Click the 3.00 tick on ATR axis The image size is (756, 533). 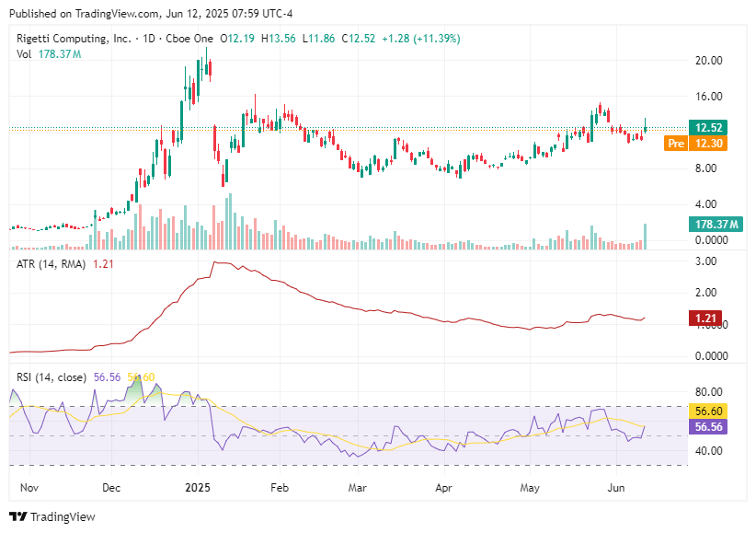705,261
